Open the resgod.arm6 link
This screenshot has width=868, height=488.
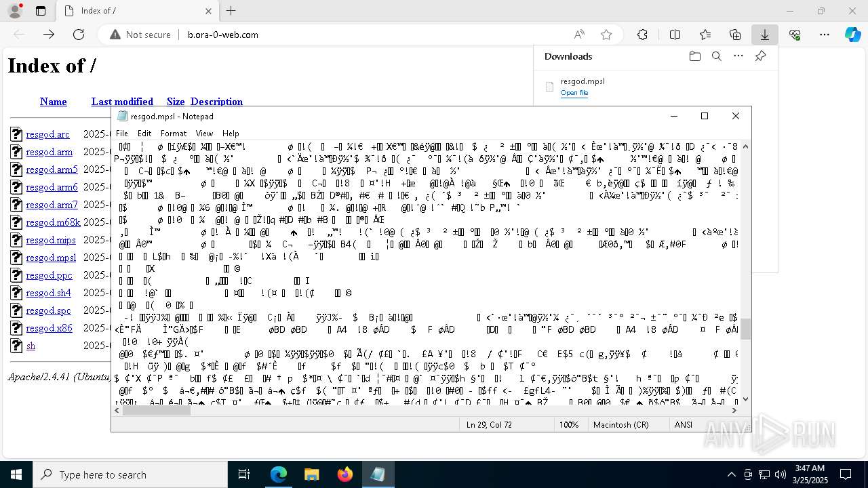click(52, 187)
